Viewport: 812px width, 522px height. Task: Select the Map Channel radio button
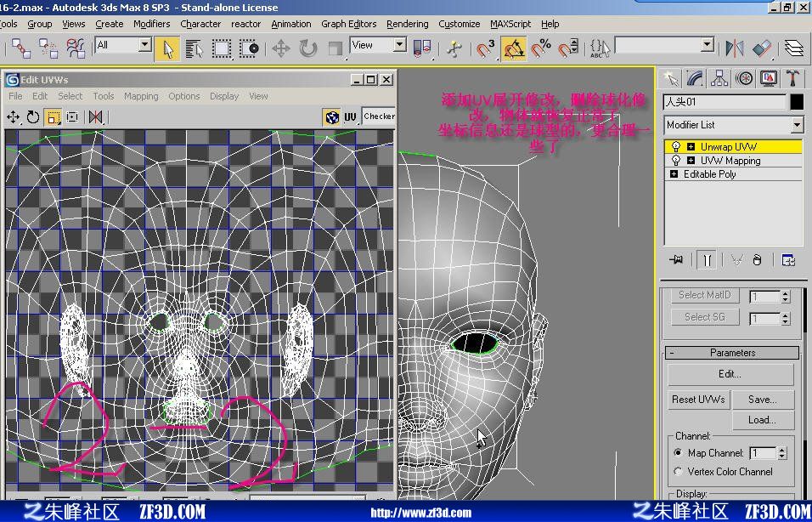[678, 452]
